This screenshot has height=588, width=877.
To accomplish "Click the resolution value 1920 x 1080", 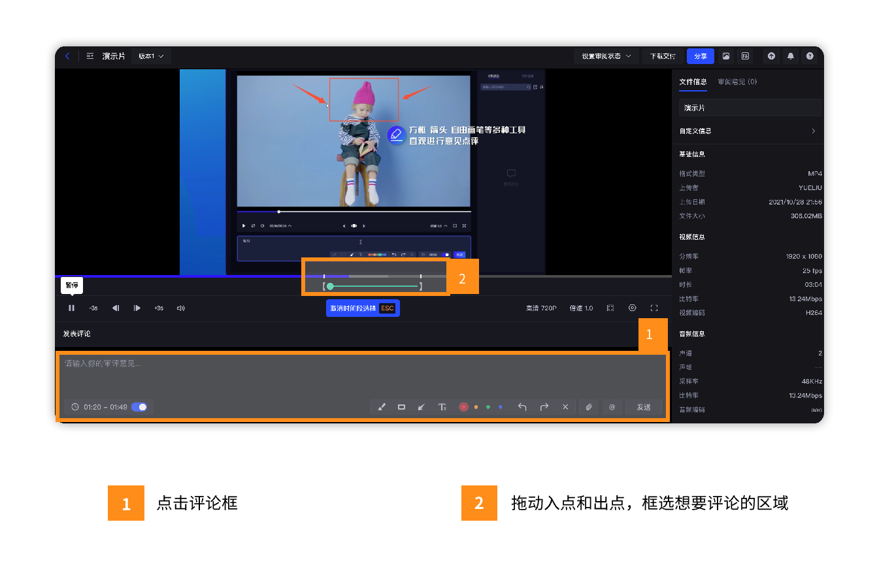I will [x=804, y=257].
